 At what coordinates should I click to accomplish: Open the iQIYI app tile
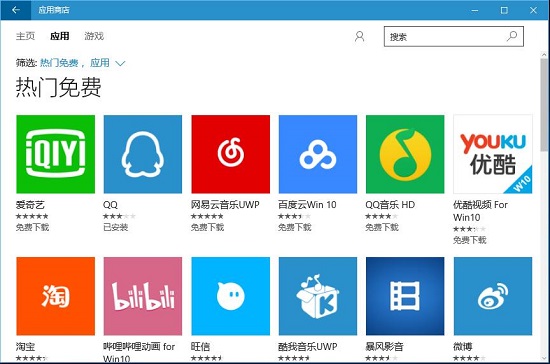tap(55, 154)
